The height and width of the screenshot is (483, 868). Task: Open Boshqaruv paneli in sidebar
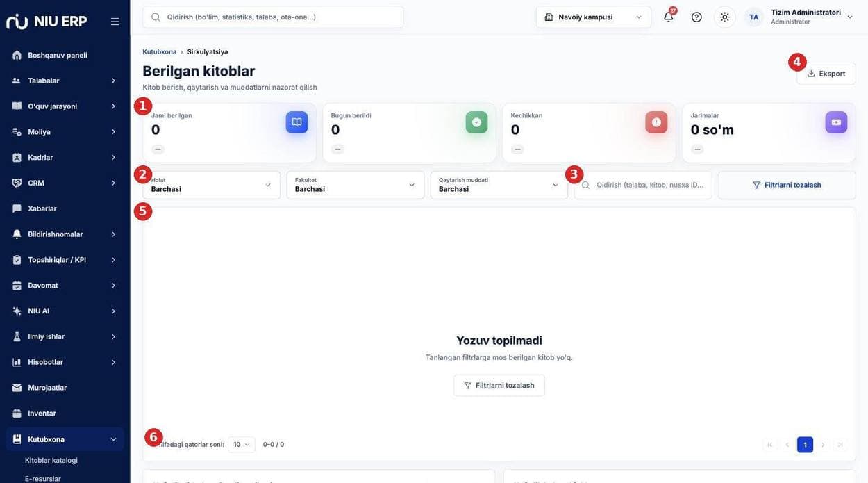click(65, 55)
